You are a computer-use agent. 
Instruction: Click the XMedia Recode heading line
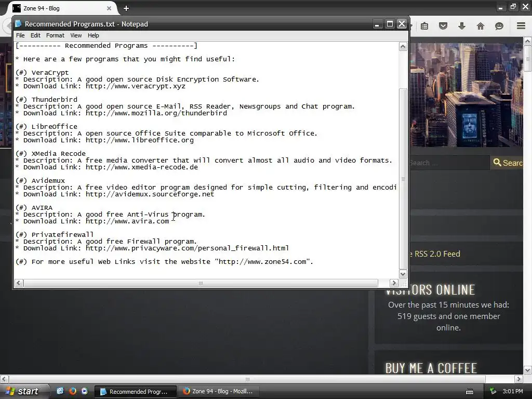pos(50,153)
